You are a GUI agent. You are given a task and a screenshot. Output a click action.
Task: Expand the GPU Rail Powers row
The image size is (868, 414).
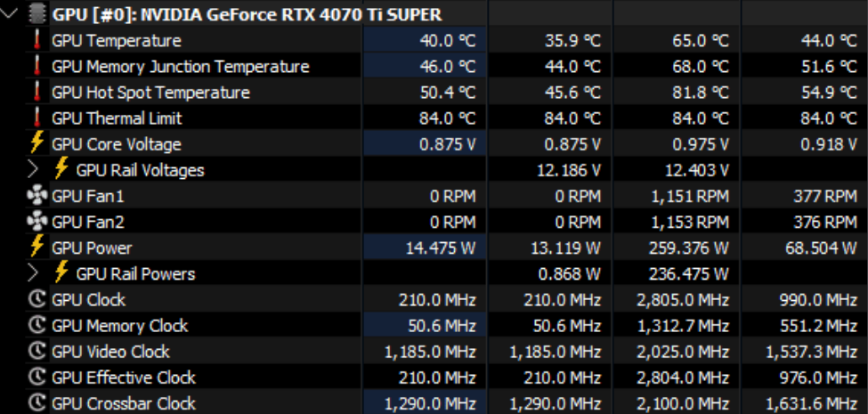pyautogui.click(x=33, y=273)
